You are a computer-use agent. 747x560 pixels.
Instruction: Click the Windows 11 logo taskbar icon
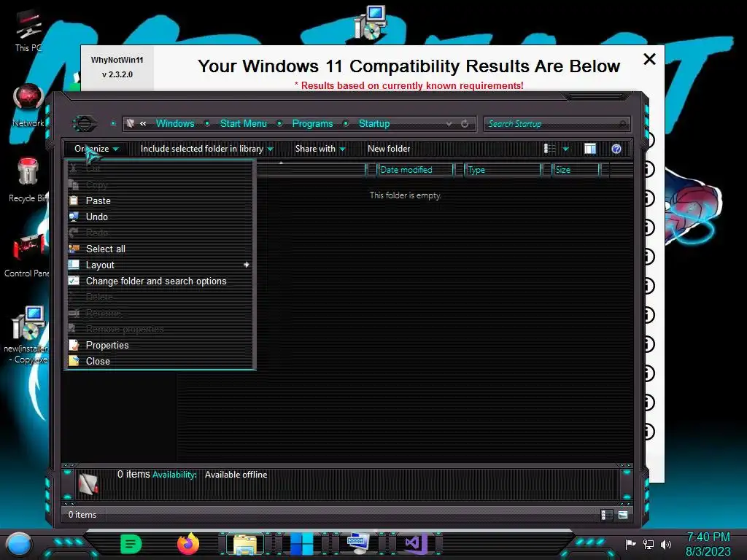(302, 544)
